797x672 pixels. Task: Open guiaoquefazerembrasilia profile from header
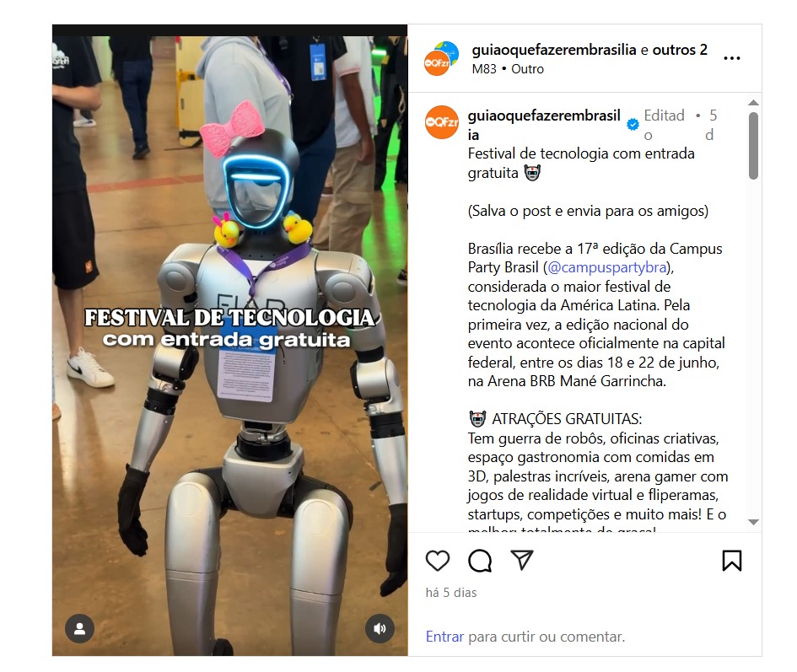(x=554, y=50)
